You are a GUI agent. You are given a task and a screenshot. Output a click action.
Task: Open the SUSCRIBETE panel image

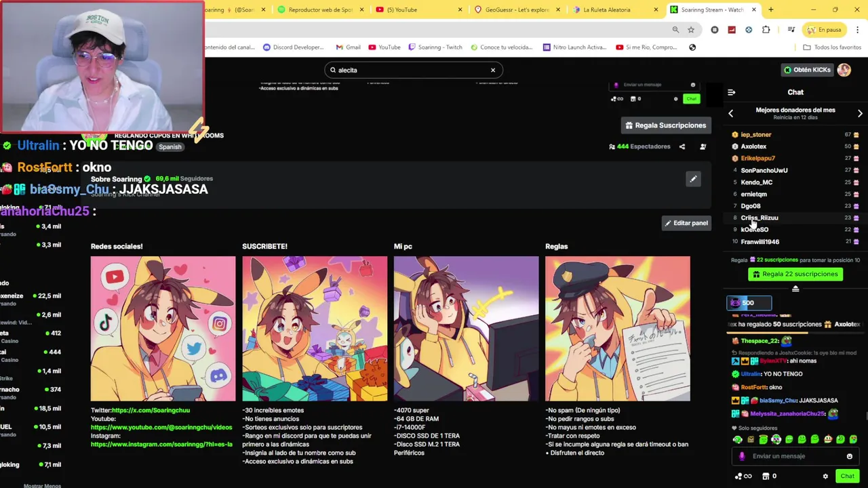point(315,329)
